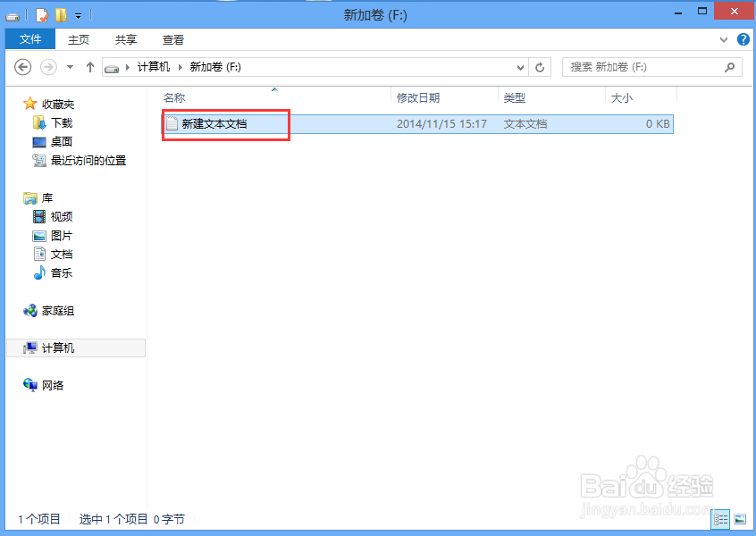Select the 音乐 library icon in sidebar
Image resolution: width=756 pixels, height=536 pixels.
[61, 272]
